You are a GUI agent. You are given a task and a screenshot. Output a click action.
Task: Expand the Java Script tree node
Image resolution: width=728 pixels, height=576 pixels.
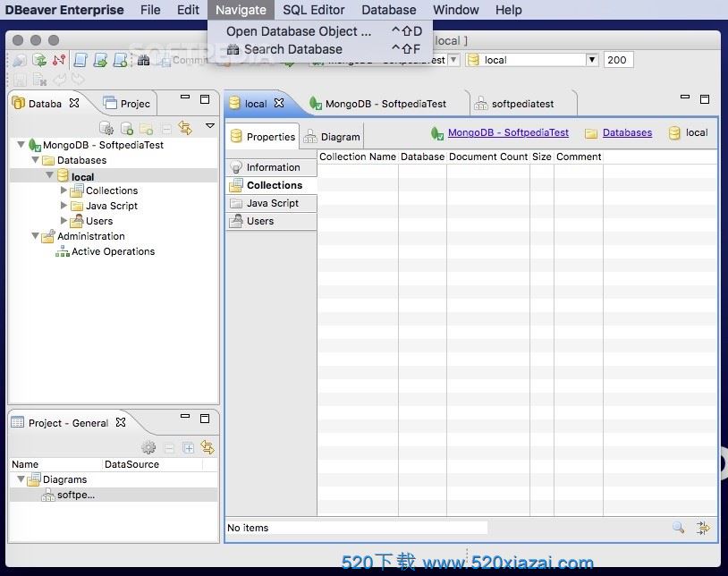63,205
